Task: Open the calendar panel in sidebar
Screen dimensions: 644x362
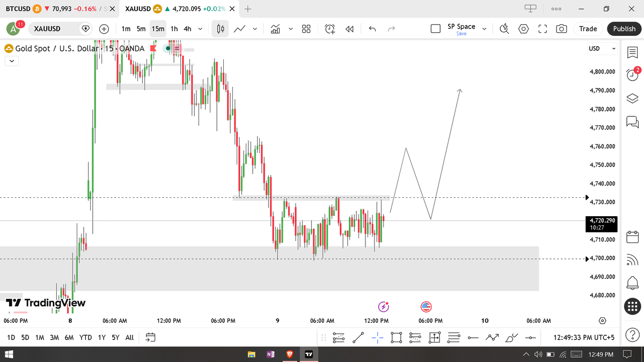Action: (632, 236)
